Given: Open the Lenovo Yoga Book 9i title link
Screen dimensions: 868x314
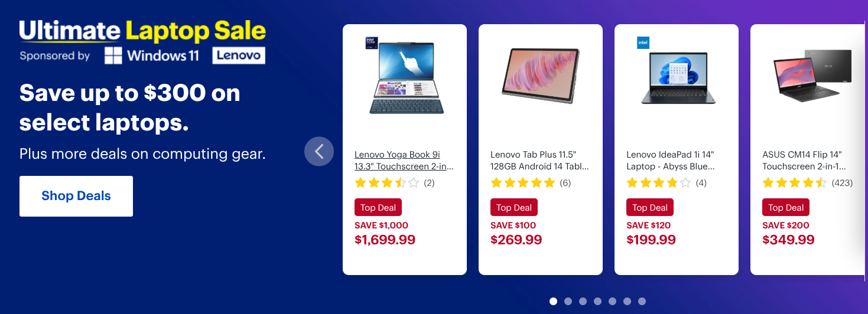Looking at the screenshot, I should (404, 161).
